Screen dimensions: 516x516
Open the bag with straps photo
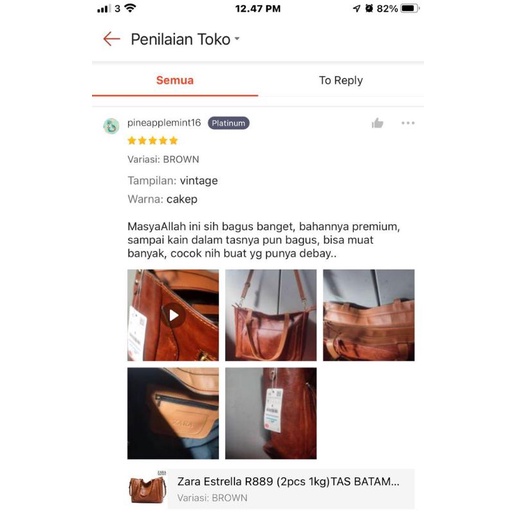(271, 315)
